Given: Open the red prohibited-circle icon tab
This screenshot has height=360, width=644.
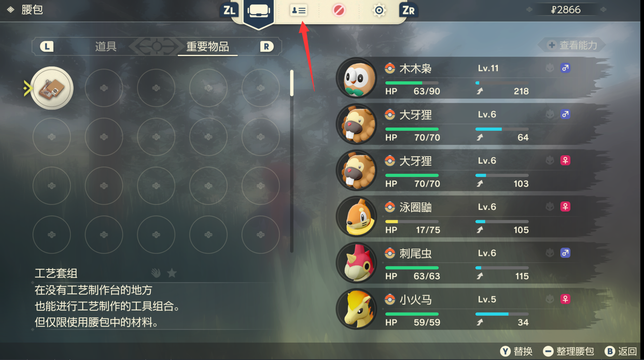Looking at the screenshot, I should (x=339, y=10).
